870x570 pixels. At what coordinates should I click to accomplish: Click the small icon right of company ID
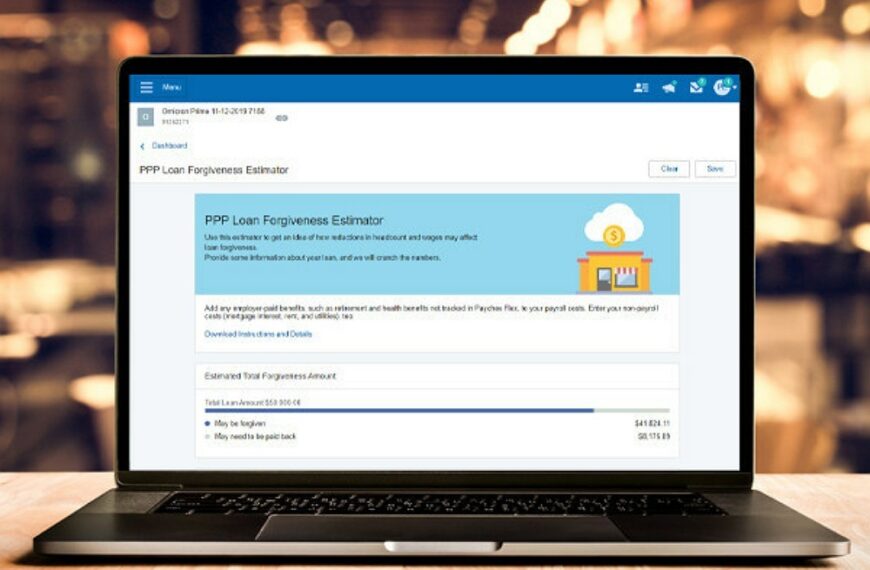pyautogui.click(x=281, y=118)
